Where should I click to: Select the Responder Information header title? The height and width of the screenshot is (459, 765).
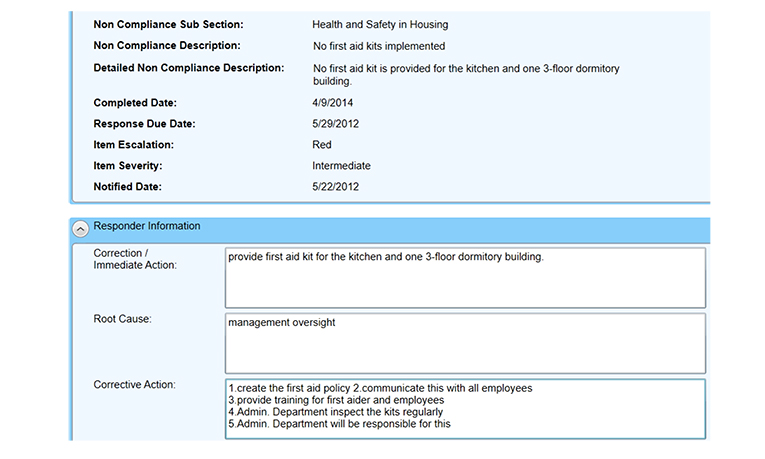click(147, 226)
